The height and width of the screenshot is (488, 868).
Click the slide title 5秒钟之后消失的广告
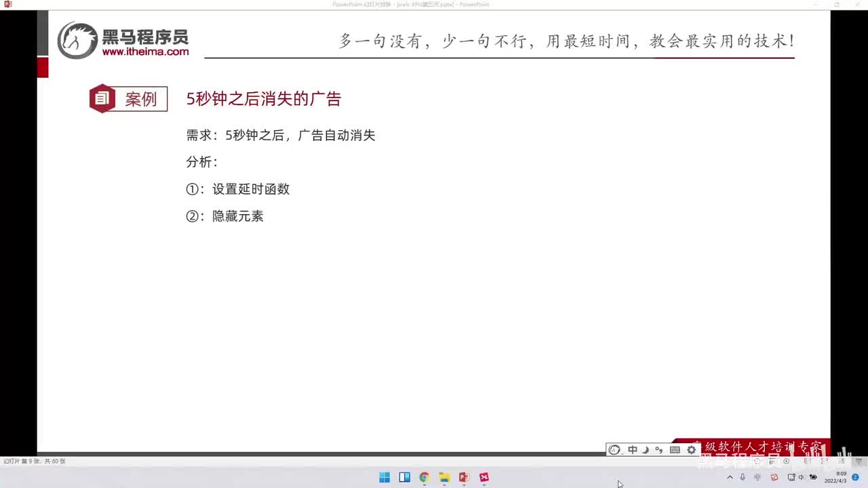(264, 99)
